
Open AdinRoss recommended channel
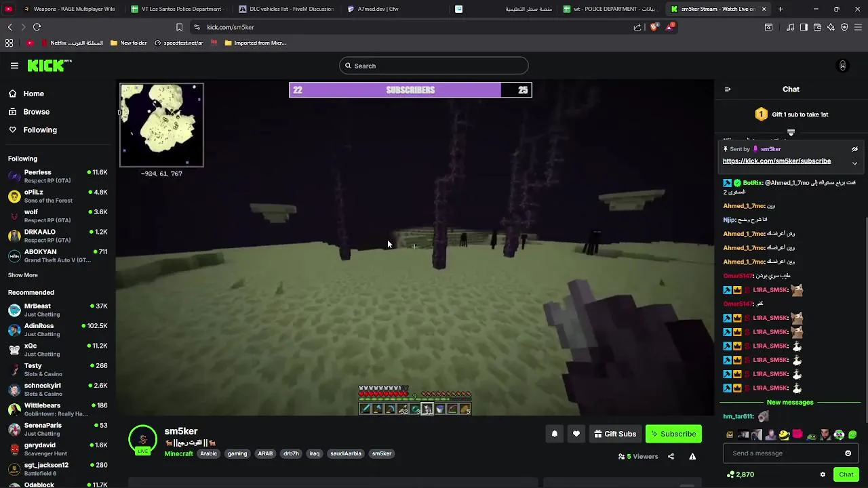coord(58,329)
